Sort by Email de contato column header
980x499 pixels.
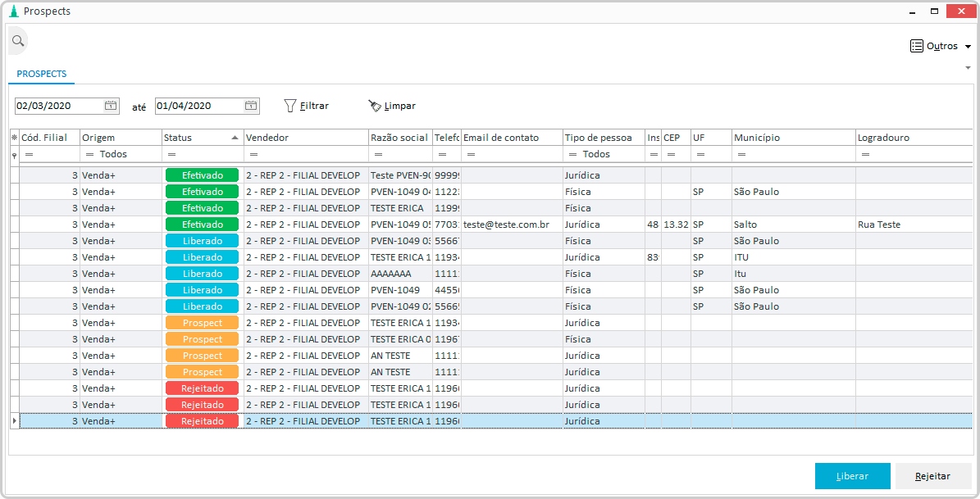(512, 138)
